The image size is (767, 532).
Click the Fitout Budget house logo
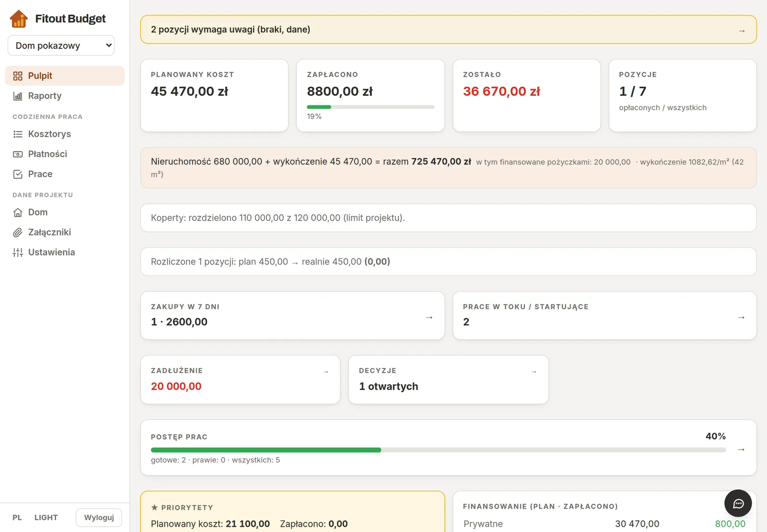19,19
